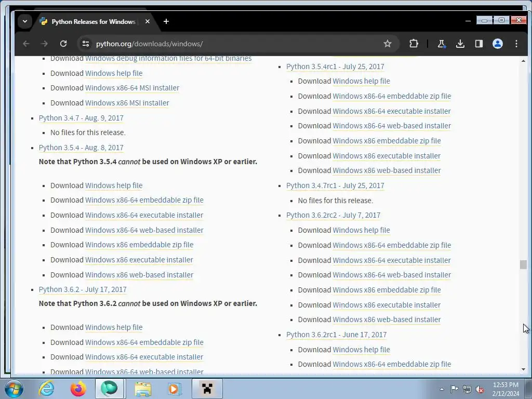Screen dimensions: 532x399
Task: Download Python 3.5.4rc1 Windows help file
Action: tap(362, 81)
